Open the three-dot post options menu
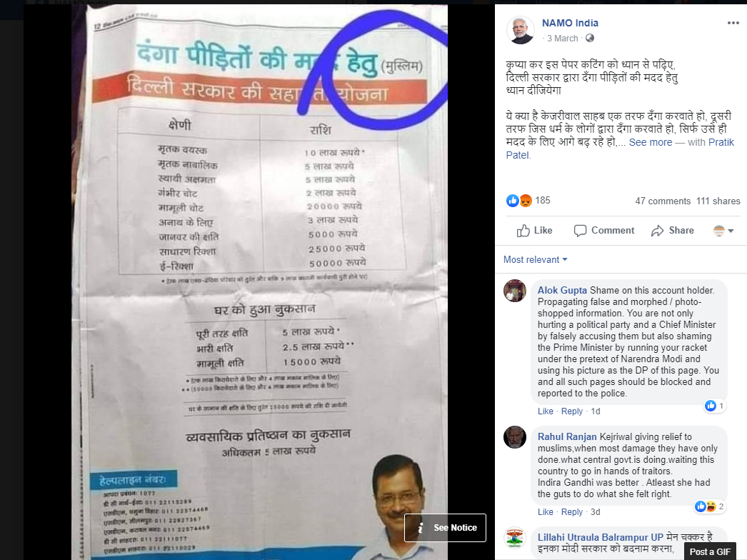The image size is (747, 560). coord(733,23)
